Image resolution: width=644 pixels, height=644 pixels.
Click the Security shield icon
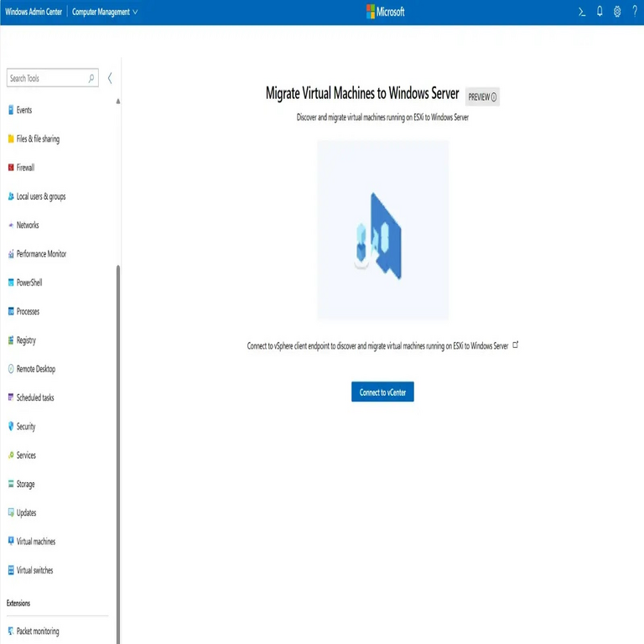[11, 426]
